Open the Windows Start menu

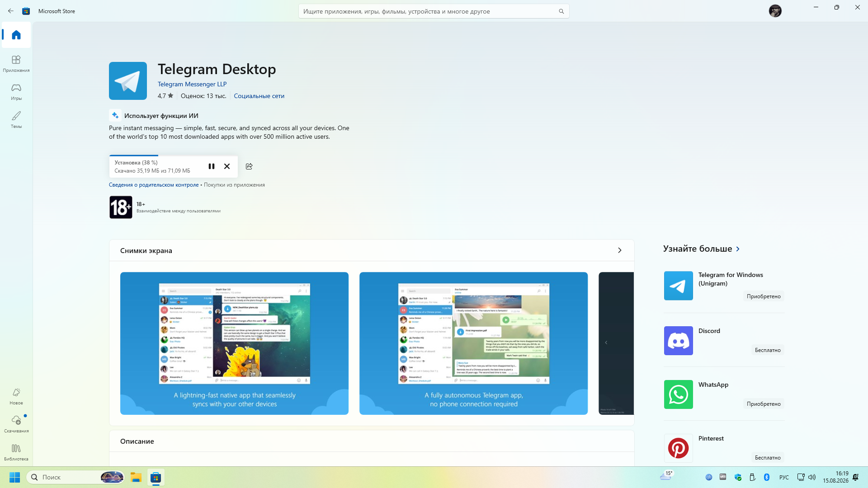pos(14,477)
